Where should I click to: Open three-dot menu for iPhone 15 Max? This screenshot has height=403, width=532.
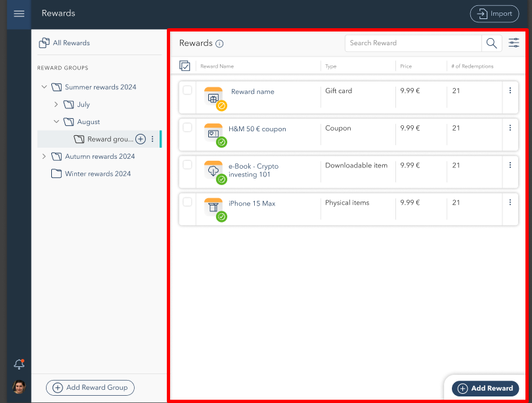pos(510,202)
